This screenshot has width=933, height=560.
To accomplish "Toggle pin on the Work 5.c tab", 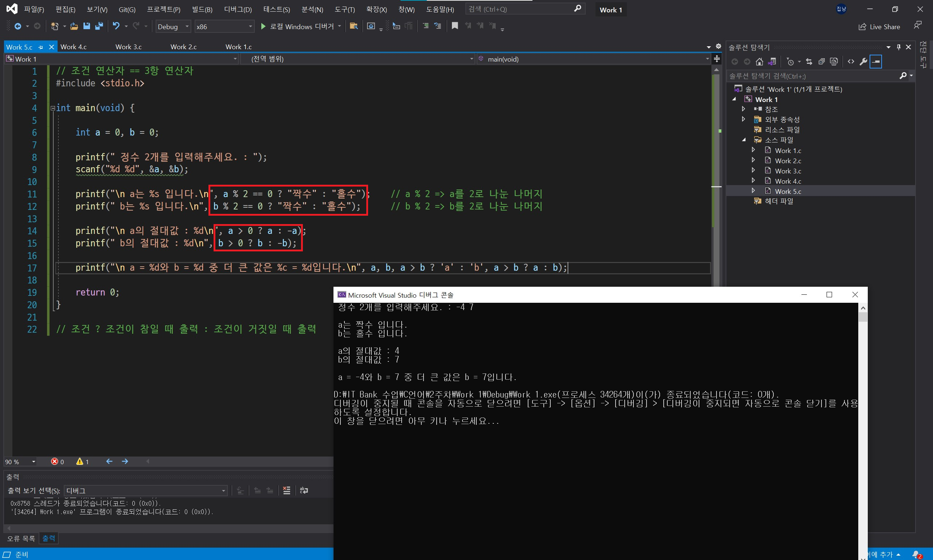I will click(41, 47).
